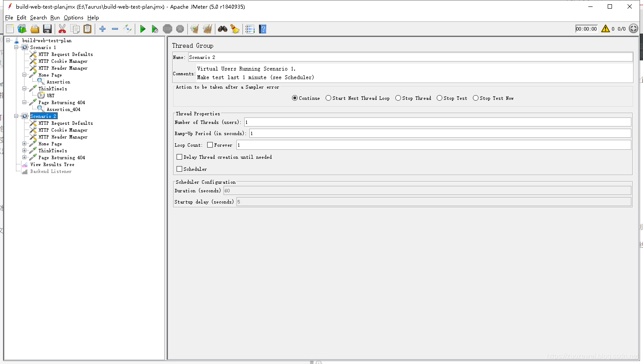Click the Loop Count value field
643x364 pixels.
point(434,145)
